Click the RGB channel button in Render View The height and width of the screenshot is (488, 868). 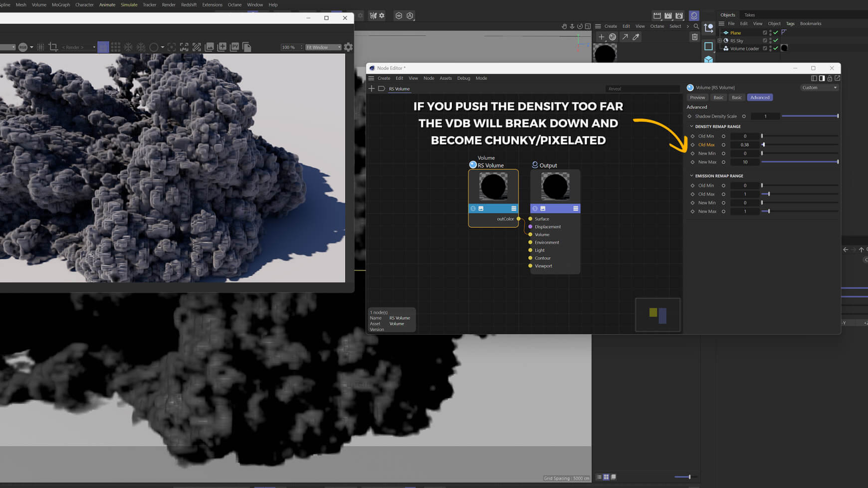pos(23,47)
